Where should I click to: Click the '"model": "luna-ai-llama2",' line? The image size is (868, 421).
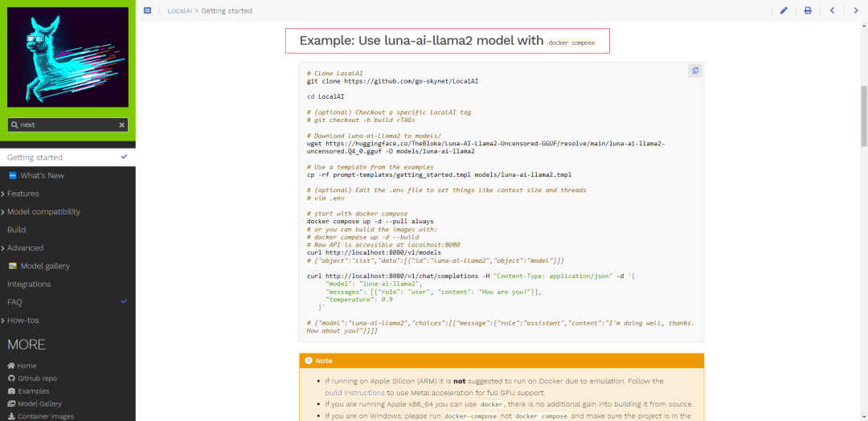click(x=374, y=284)
